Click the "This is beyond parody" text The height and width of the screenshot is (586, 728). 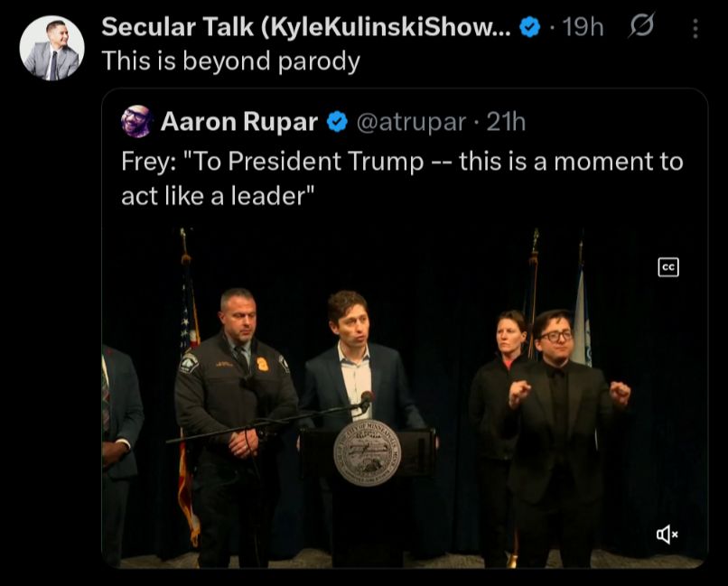(x=230, y=61)
